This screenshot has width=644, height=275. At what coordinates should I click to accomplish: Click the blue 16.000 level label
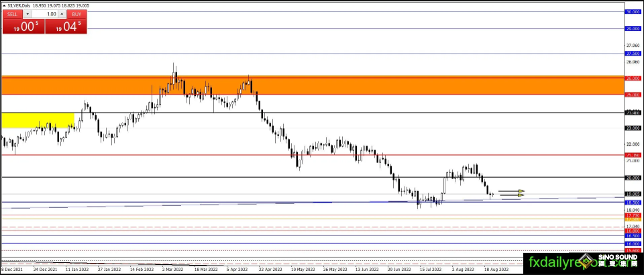(633, 243)
